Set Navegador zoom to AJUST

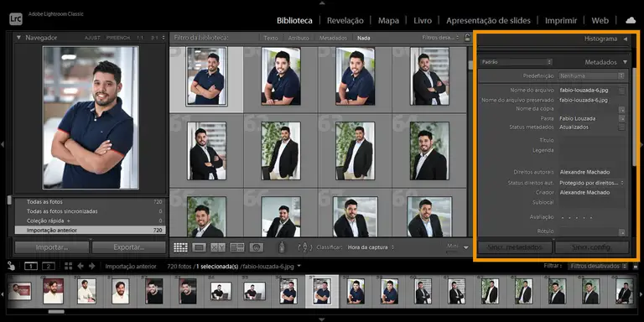pyautogui.click(x=92, y=38)
